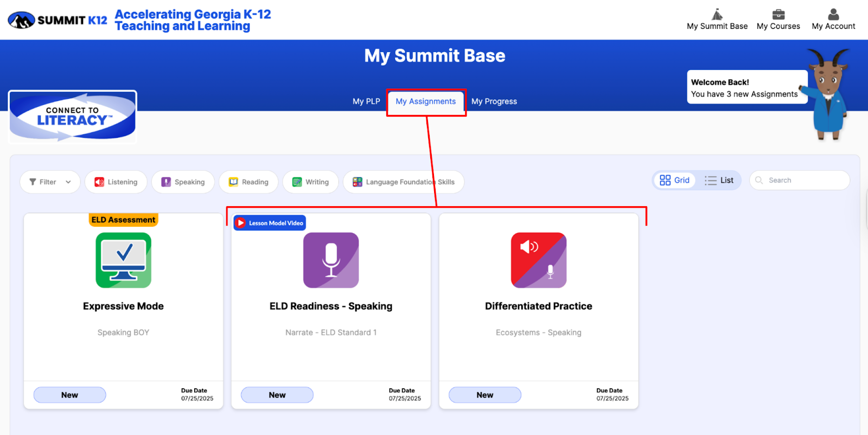Click Accelerating Georgia K-12 Teaching and Learning heading
Image resolution: width=868 pixels, height=435 pixels.
coord(193,20)
